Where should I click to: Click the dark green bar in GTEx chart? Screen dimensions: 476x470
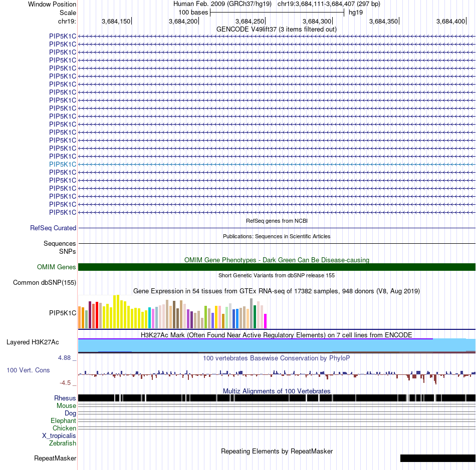(255, 317)
